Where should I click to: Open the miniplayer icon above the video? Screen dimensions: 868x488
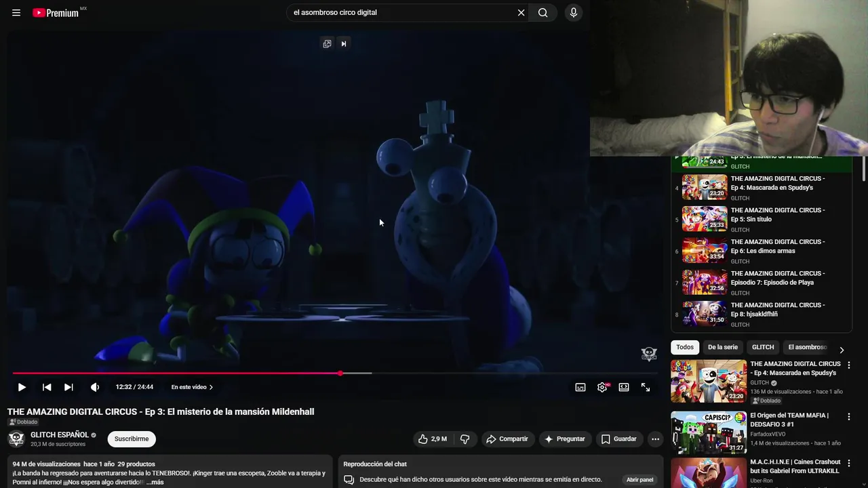click(327, 43)
